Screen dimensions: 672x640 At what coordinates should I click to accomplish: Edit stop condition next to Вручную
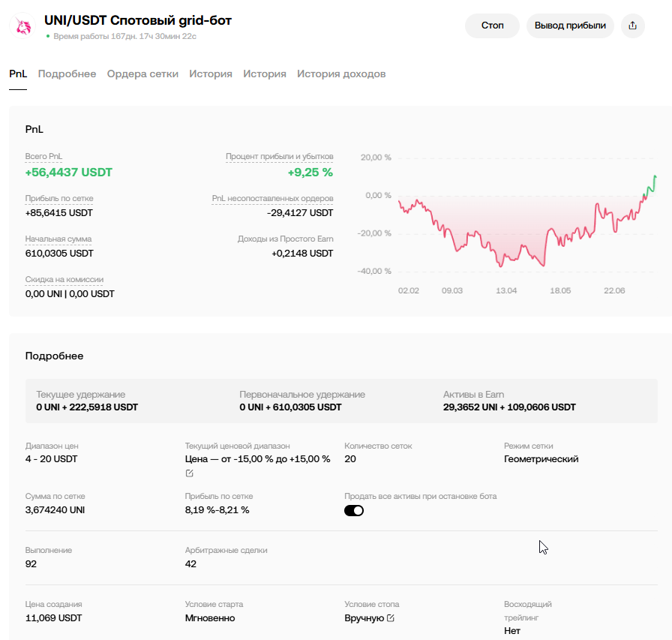point(391,618)
